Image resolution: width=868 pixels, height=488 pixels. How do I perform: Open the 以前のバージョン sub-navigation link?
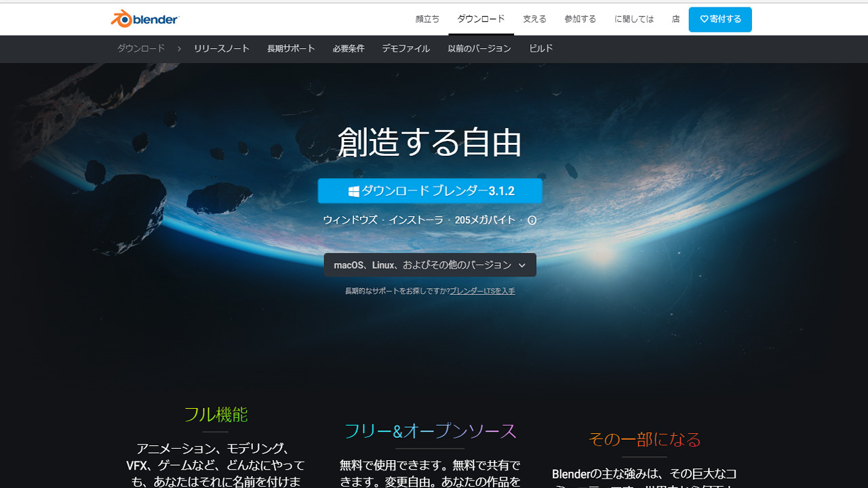coord(479,49)
